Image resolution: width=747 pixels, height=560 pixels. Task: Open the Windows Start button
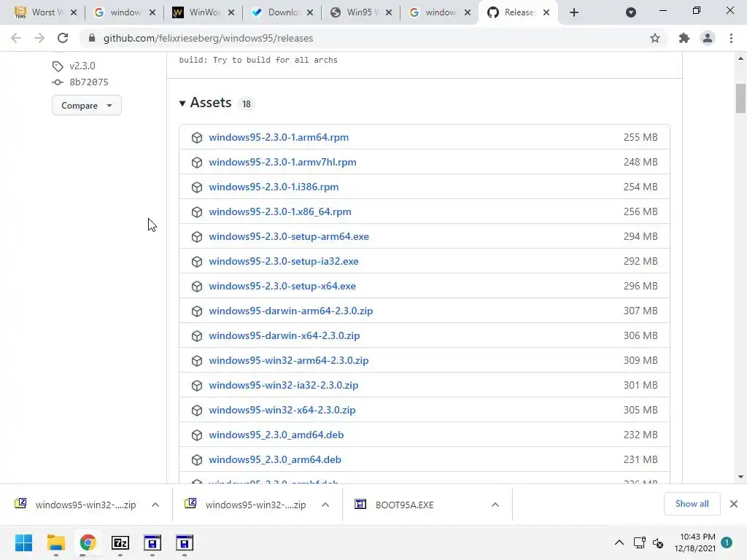point(23,542)
